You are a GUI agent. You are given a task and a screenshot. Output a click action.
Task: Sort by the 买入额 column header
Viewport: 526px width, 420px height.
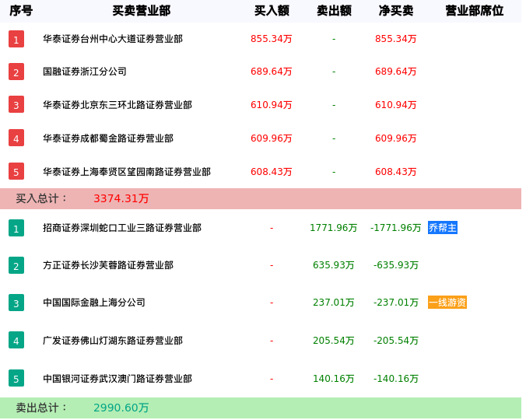click(x=272, y=11)
